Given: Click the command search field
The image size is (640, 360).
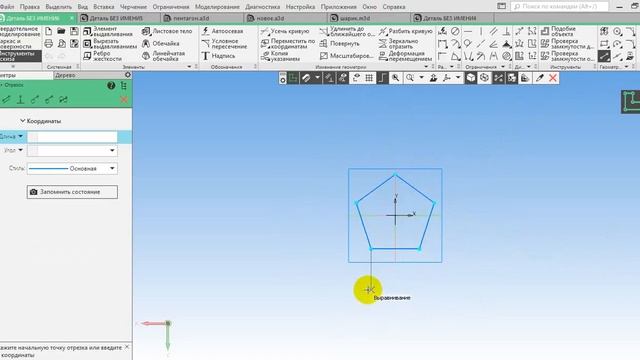Looking at the screenshot, I should [559, 7].
